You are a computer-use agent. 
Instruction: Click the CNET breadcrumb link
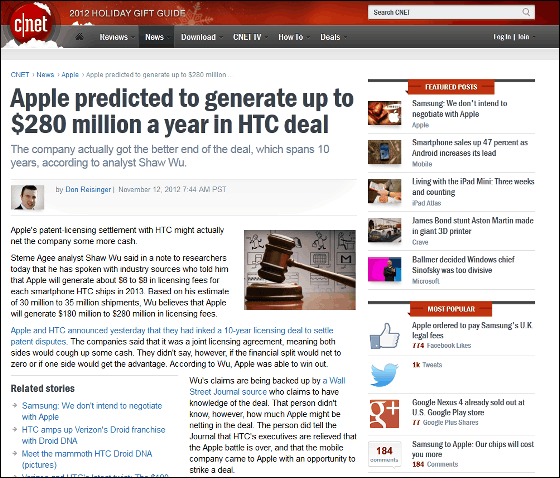click(x=20, y=75)
